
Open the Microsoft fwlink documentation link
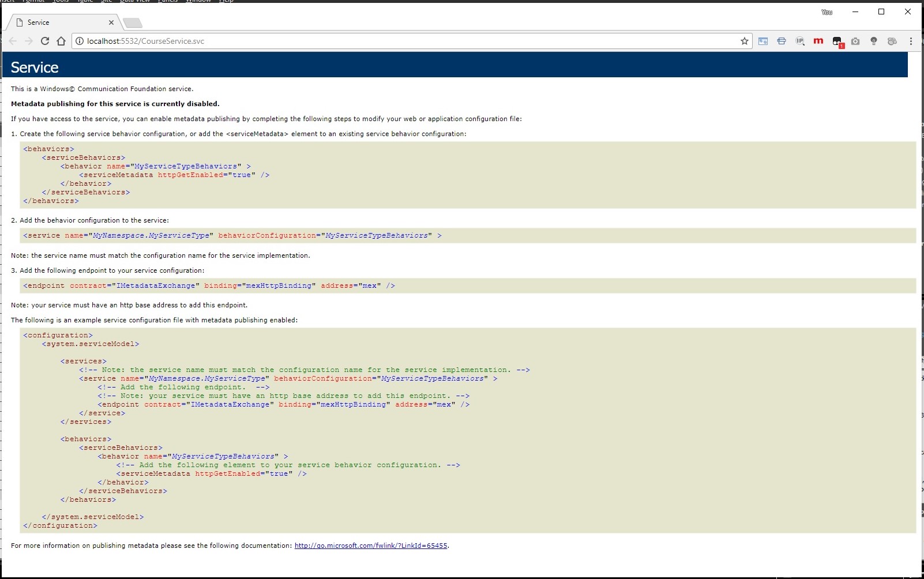370,546
